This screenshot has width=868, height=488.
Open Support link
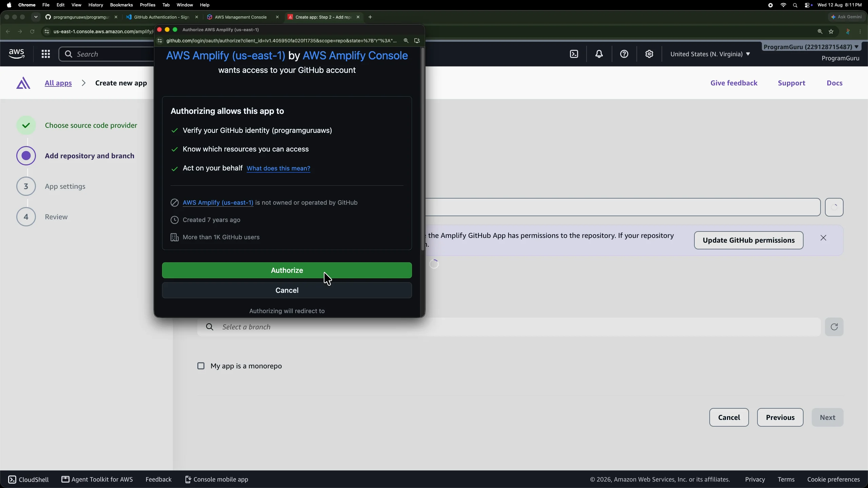click(791, 83)
